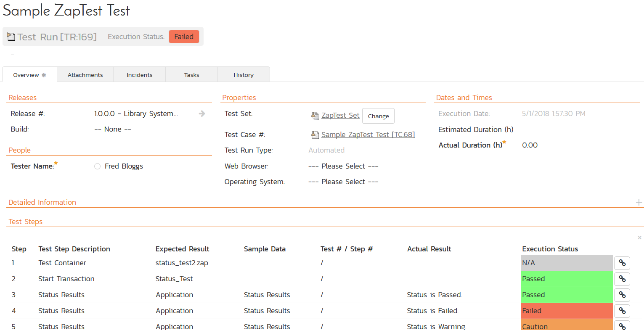Click the release arrow icon next to Library System

tap(202, 114)
